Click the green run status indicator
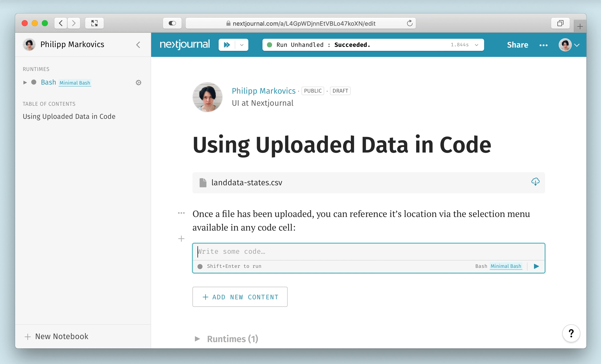Image resolution: width=601 pixels, height=364 pixels. 270,45
